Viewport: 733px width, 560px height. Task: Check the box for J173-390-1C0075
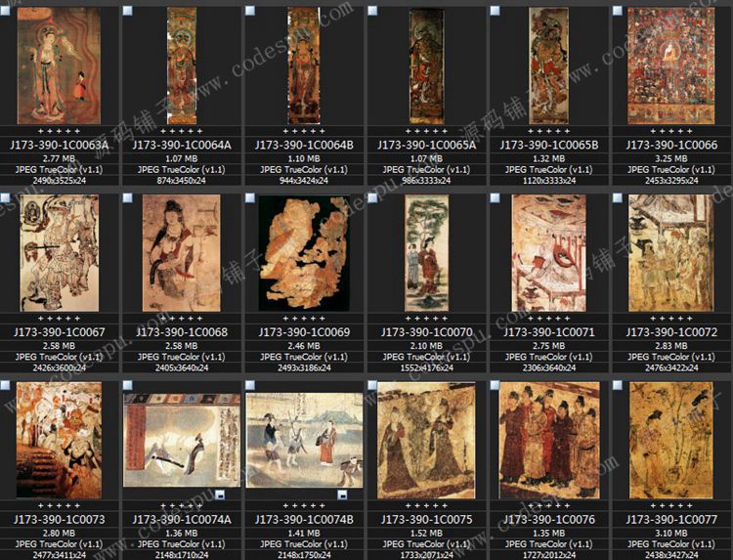(x=372, y=385)
